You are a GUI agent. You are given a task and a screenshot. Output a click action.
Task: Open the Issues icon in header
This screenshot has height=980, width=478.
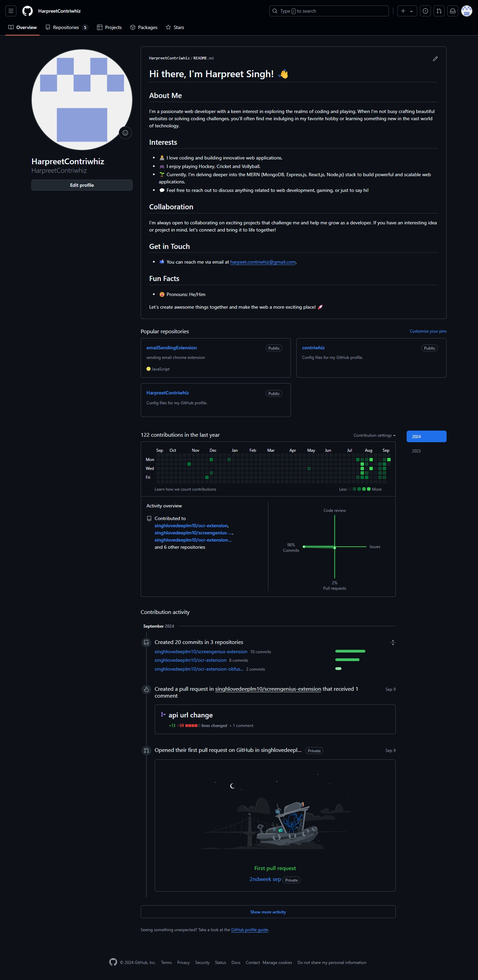click(425, 11)
